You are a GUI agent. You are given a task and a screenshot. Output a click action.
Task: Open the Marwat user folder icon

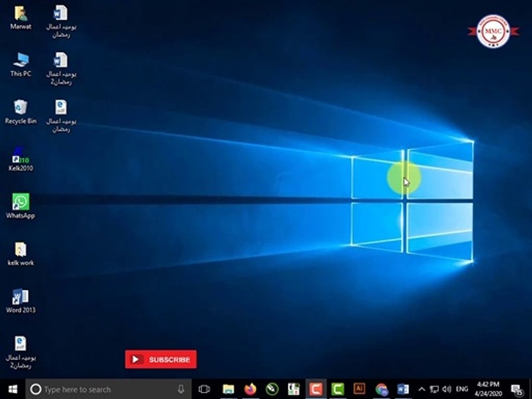pos(21,18)
